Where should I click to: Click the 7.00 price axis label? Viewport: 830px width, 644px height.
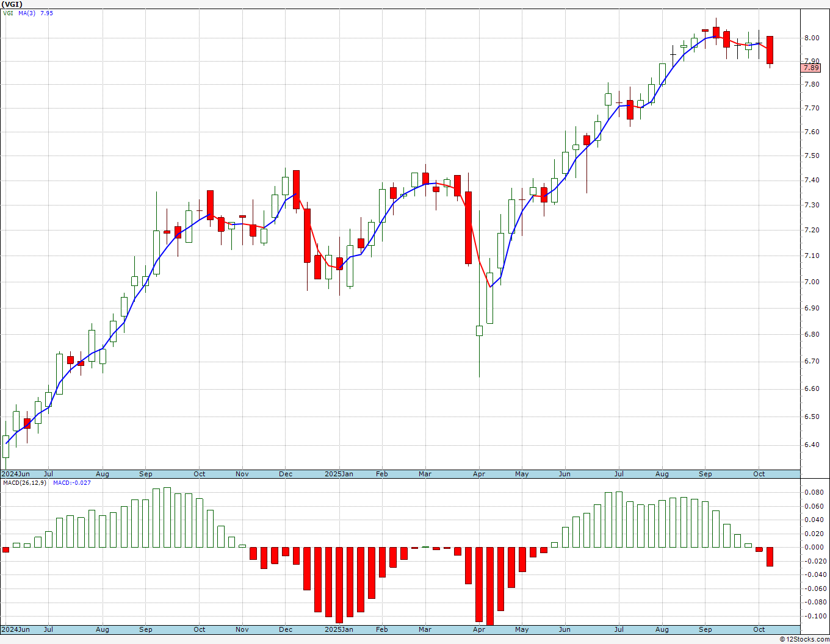[811, 282]
